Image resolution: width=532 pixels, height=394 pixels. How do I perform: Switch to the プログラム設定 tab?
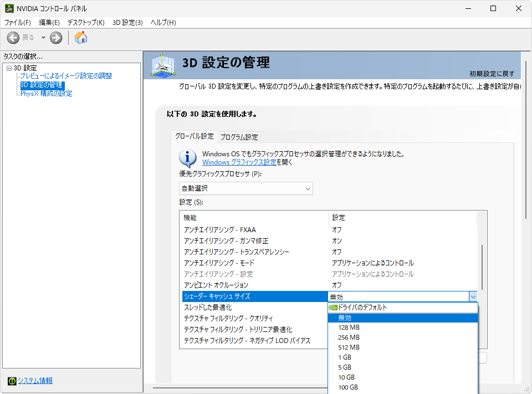(x=239, y=137)
